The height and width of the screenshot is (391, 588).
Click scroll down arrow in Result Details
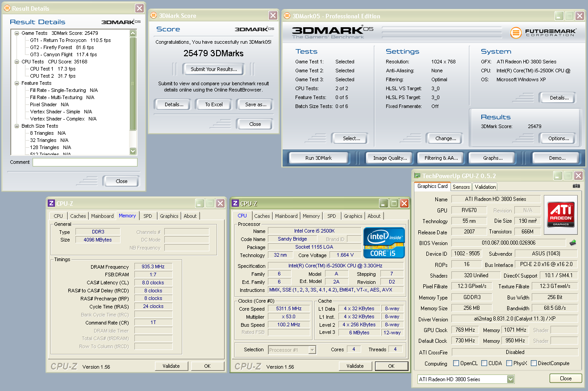click(133, 151)
